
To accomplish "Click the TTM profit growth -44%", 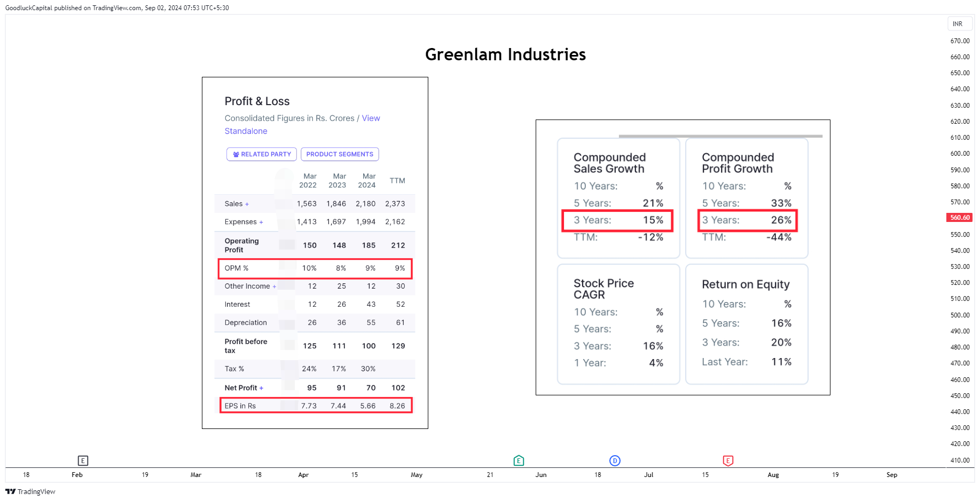I will pos(779,237).
